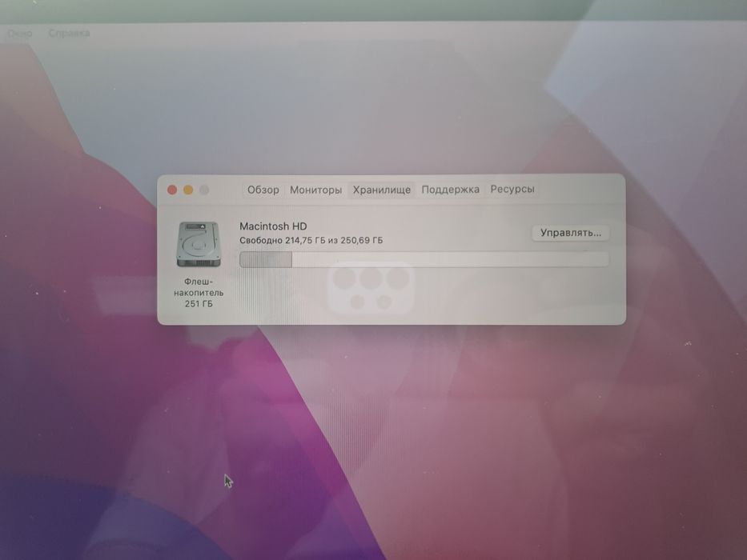Open the Справка menu in menu bar
The height and width of the screenshot is (560, 747).
69,34
